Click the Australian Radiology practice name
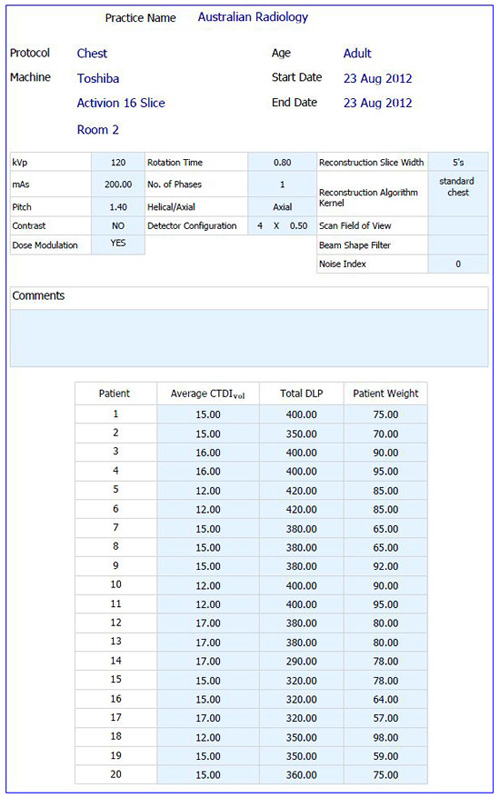The width and height of the screenshot is (500, 798). [x=253, y=17]
